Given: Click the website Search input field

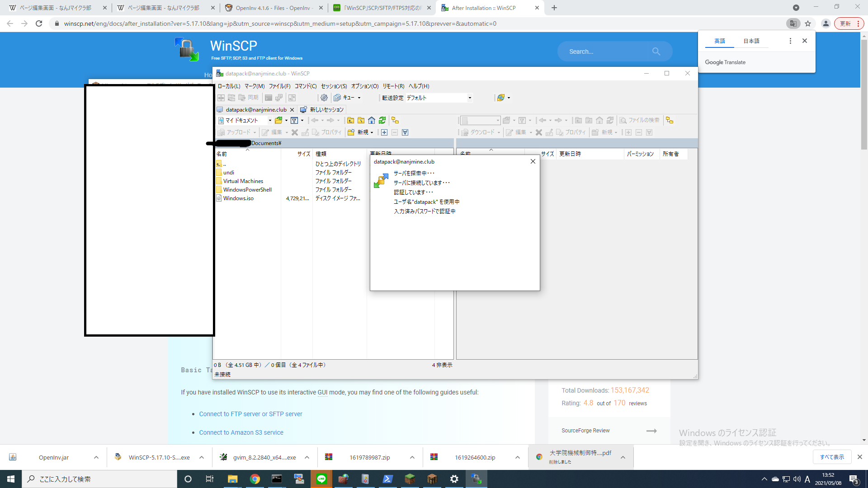Looking at the screenshot, I should (x=608, y=52).
